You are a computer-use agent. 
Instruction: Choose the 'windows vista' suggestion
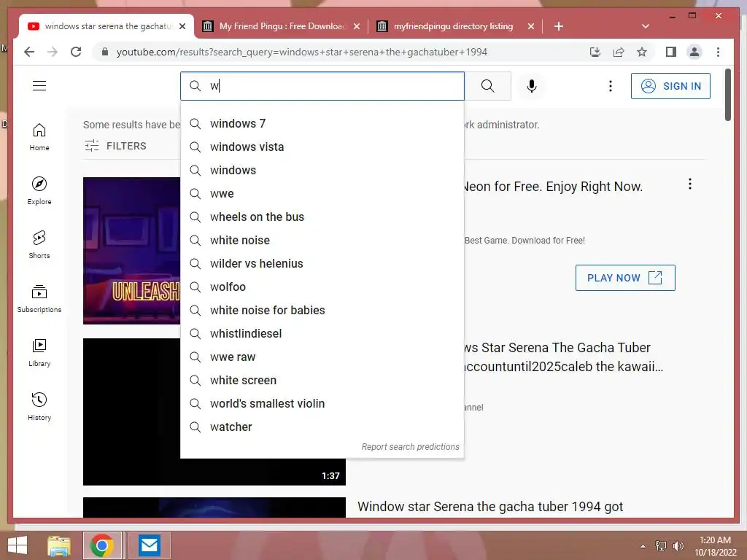(x=322, y=147)
